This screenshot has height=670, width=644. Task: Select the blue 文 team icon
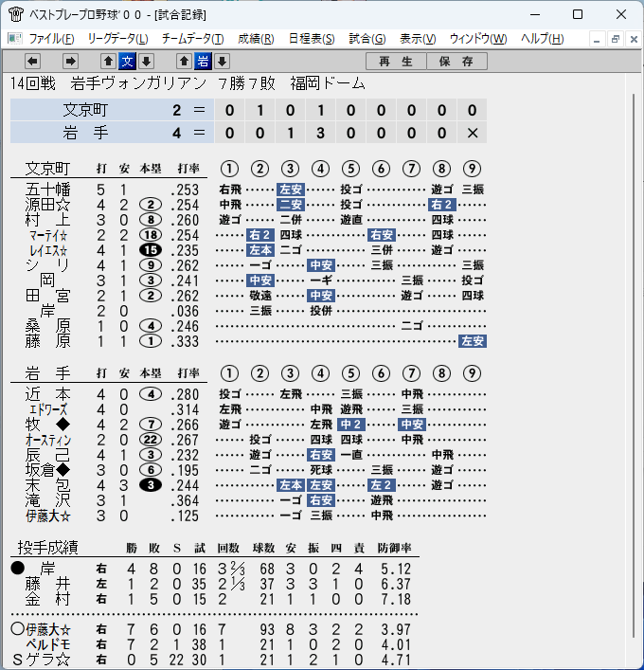pyautogui.click(x=127, y=61)
